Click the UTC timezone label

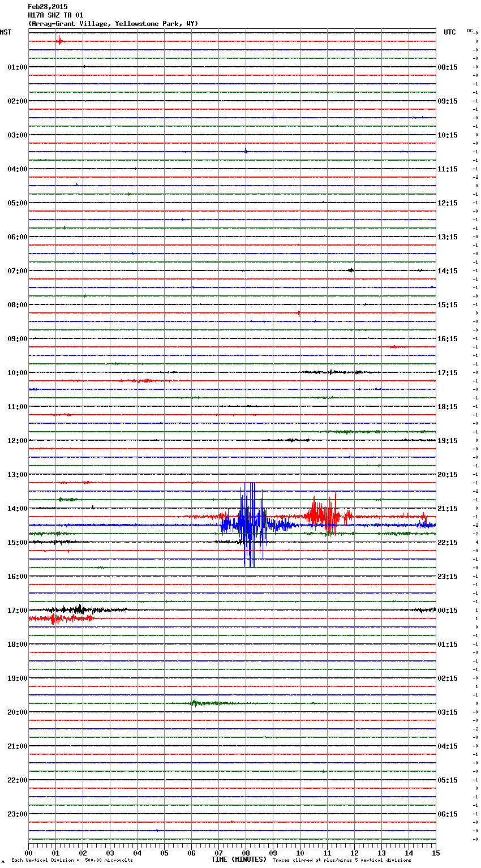[x=449, y=32]
